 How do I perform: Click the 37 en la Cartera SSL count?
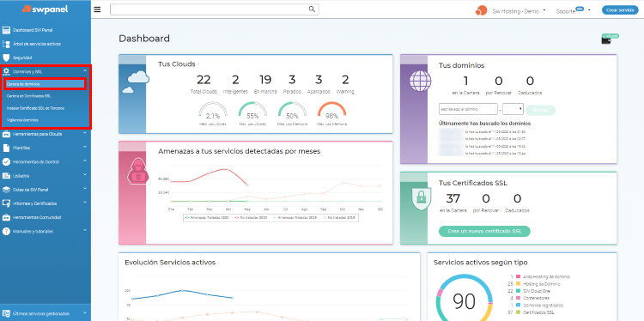tap(453, 198)
